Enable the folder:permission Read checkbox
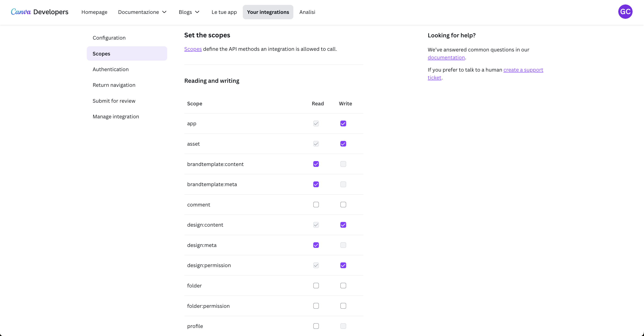 coord(316,306)
